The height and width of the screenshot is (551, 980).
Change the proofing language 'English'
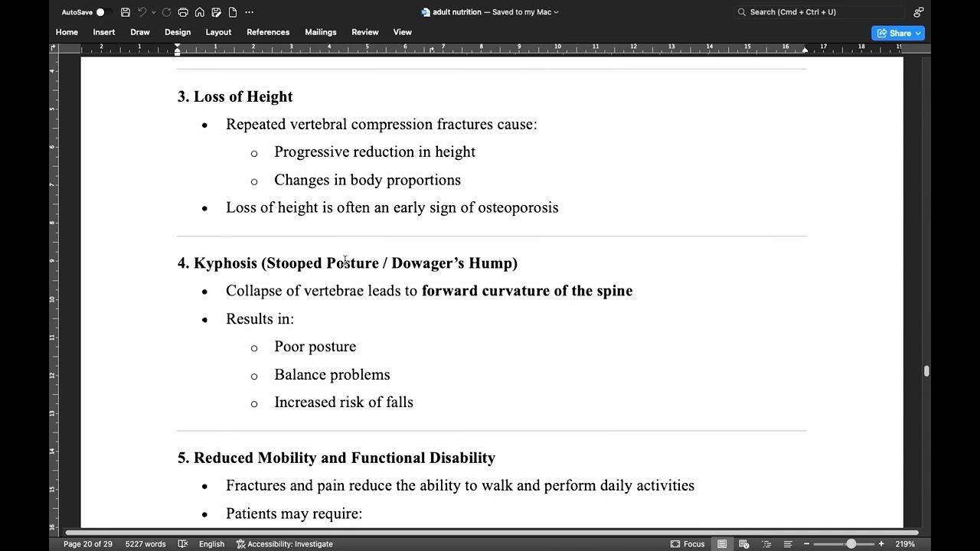(211, 544)
